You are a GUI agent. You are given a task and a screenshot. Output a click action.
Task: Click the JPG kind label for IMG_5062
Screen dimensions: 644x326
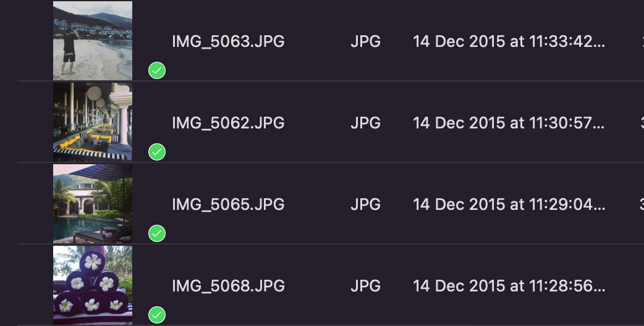pos(365,123)
